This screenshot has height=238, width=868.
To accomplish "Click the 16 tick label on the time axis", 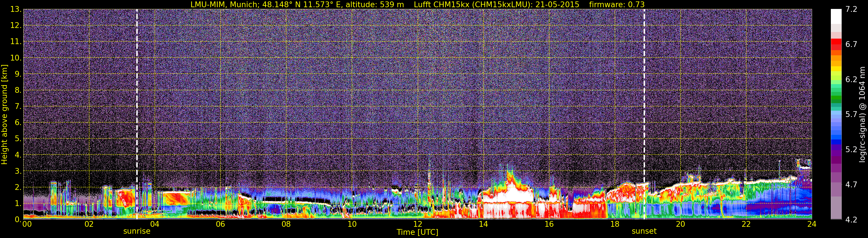I will [549, 224].
